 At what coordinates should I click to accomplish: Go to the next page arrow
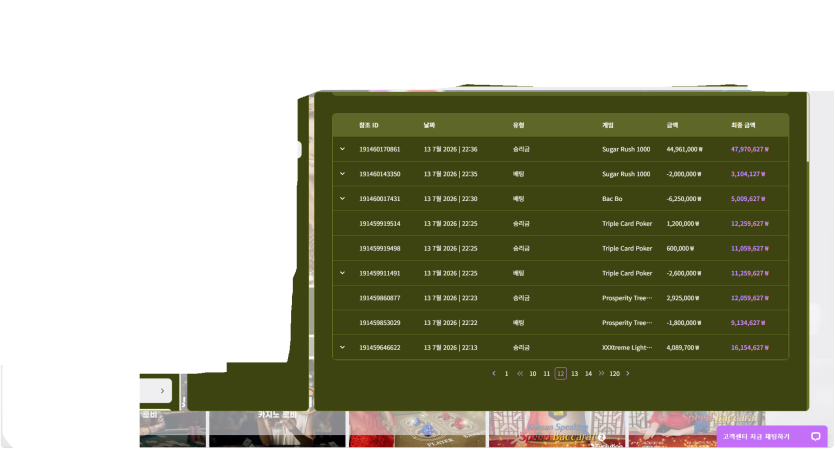point(628,373)
